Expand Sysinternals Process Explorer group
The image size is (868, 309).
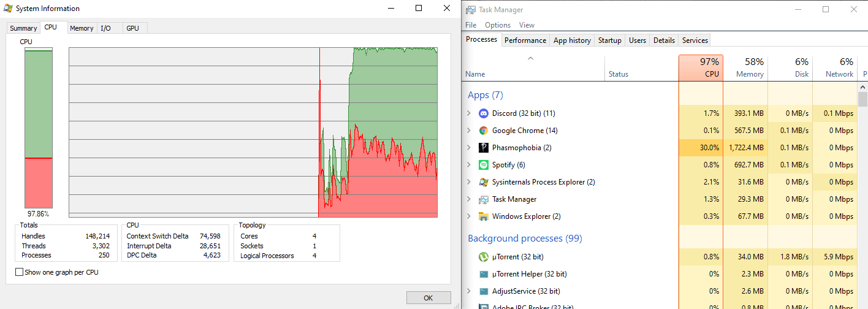pyautogui.click(x=469, y=182)
